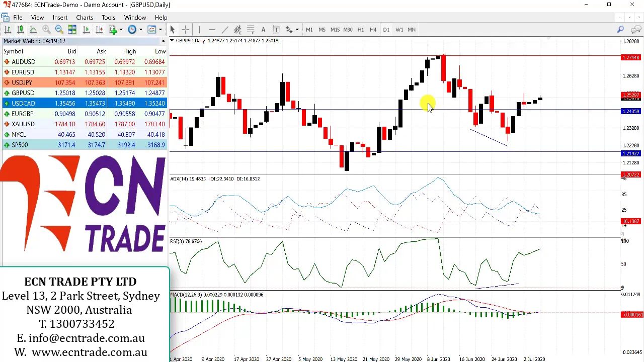
Task: Toggle H4 timeframe button
Action: [x=373, y=30]
